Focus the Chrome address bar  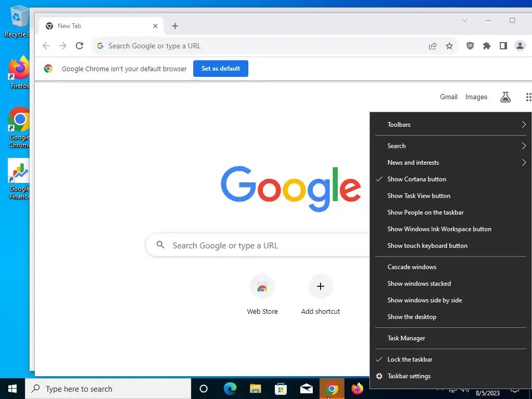click(258, 46)
